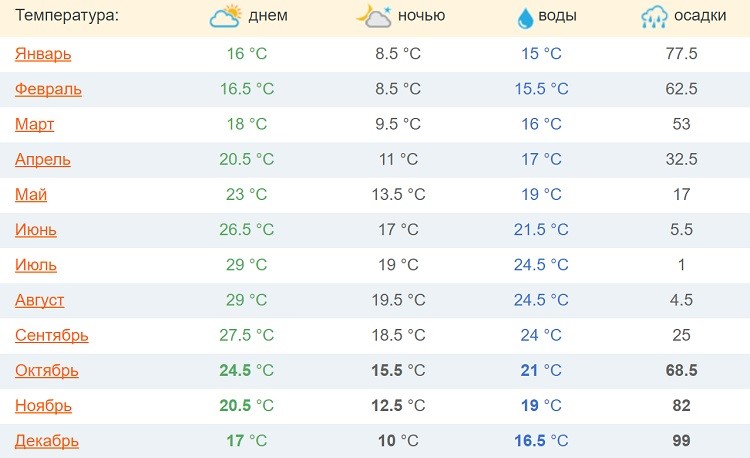Viewport: 750px width, 458px height.
Task: Follow the Март link
Action: click(34, 124)
